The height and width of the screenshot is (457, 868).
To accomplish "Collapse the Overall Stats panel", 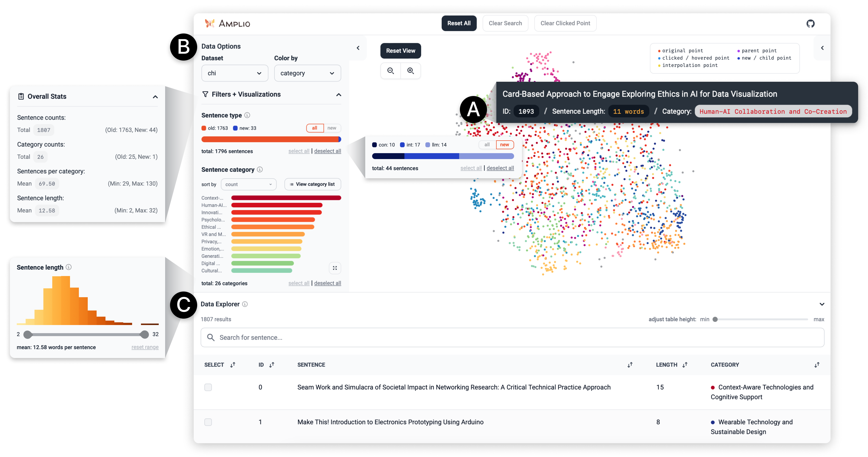I will click(155, 97).
